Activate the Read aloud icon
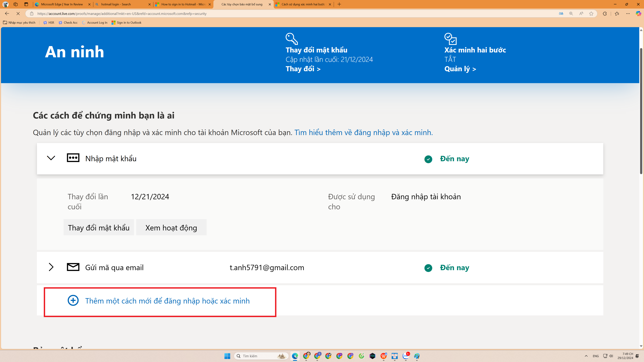 coord(581,14)
